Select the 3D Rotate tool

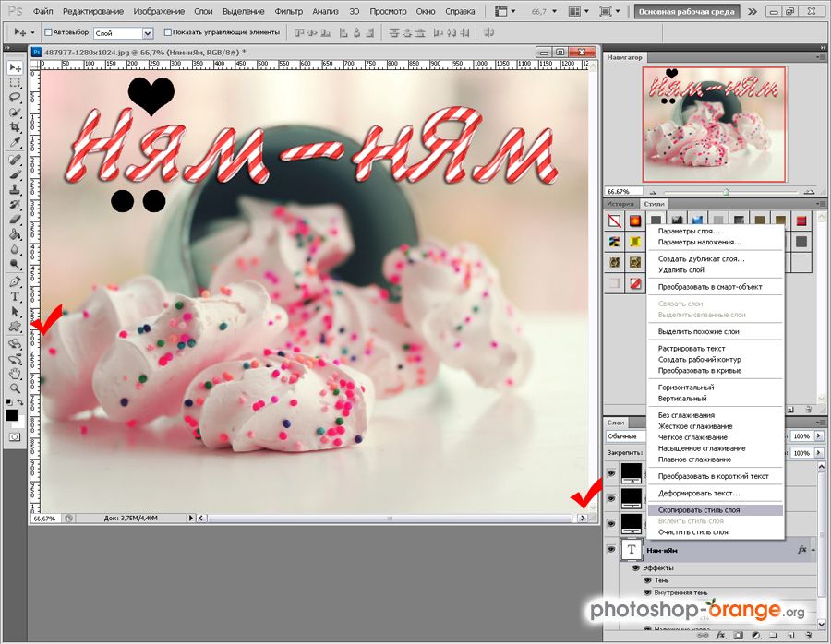15,344
